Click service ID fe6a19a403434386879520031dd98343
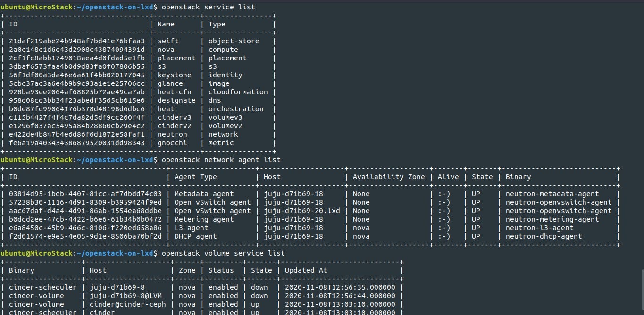The height and width of the screenshot is (315, 644). 76,143
